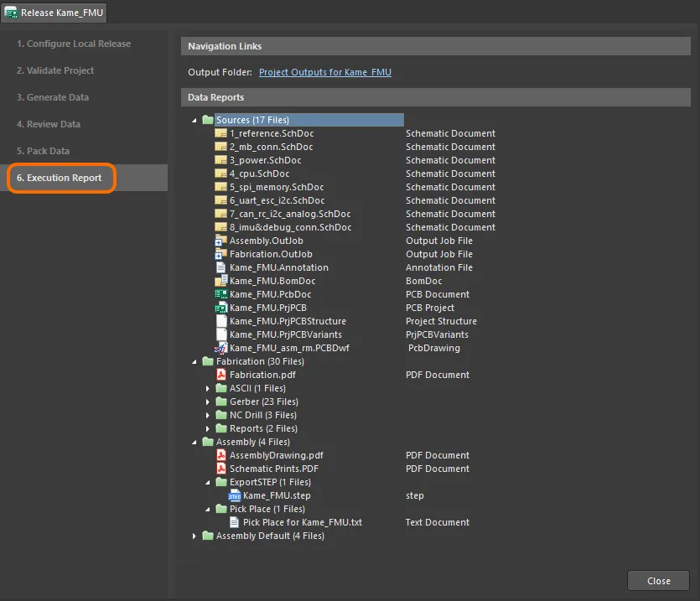Click the Assembly.OutJob output job icon
The width and height of the screenshot is (700, 601).
point(220,241)
